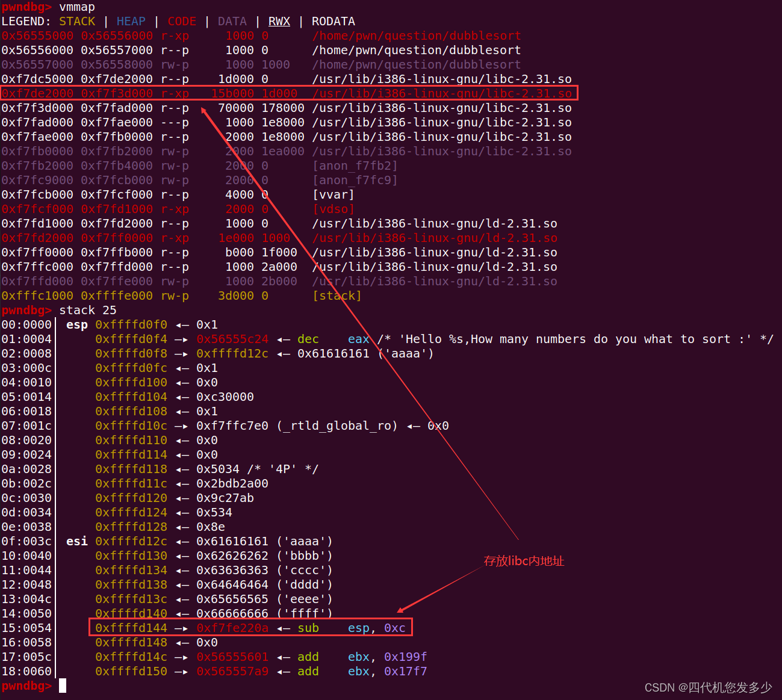
Task: Click value 0x62626262 ('bbbb')
Action: (232, 556)
